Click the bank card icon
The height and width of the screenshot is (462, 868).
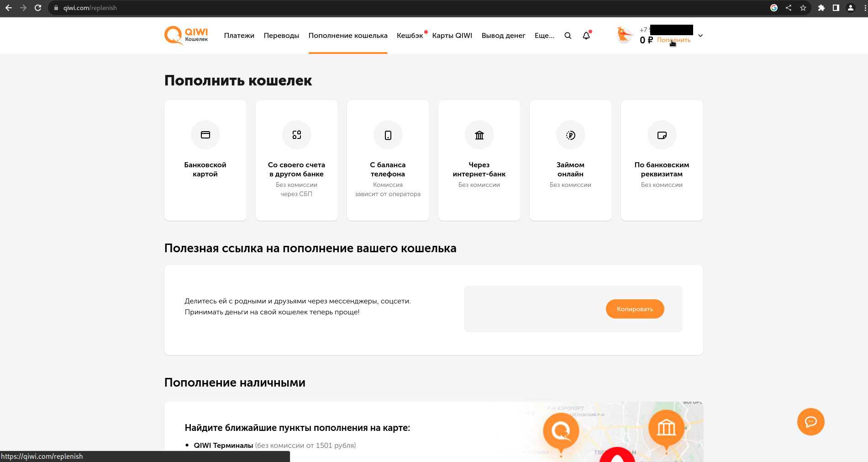tap(205, 135)
